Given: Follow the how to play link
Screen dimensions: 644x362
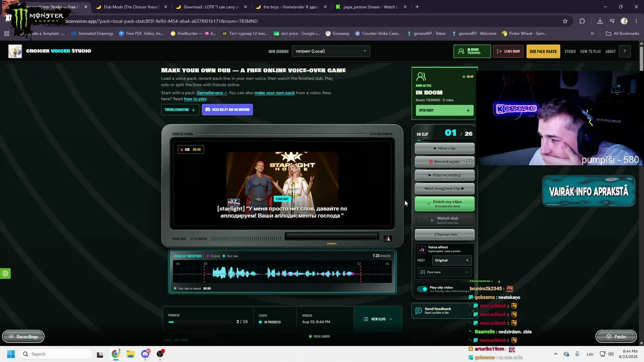Looking at the screenshot, I should pyautogui.click(x=195, y=99).
